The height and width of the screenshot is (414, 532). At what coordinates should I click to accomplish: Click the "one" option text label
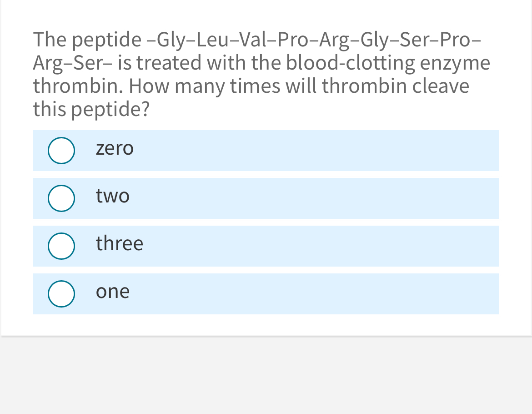coord(112,292)
